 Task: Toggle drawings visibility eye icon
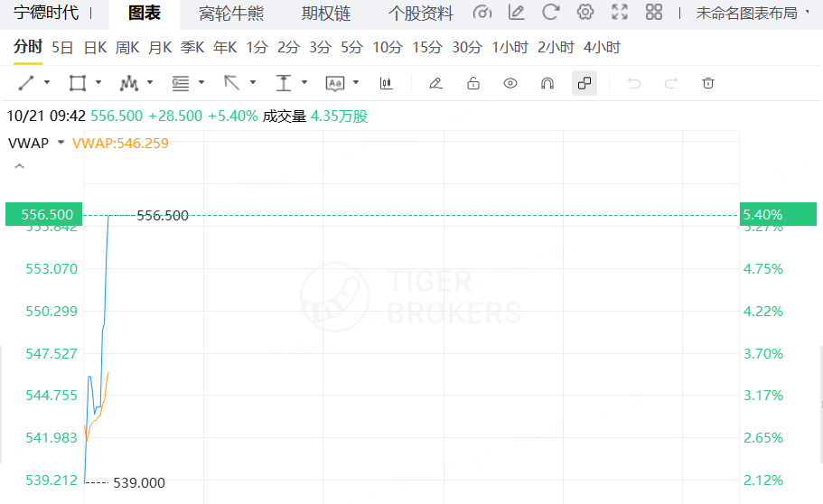coord(510,83)
